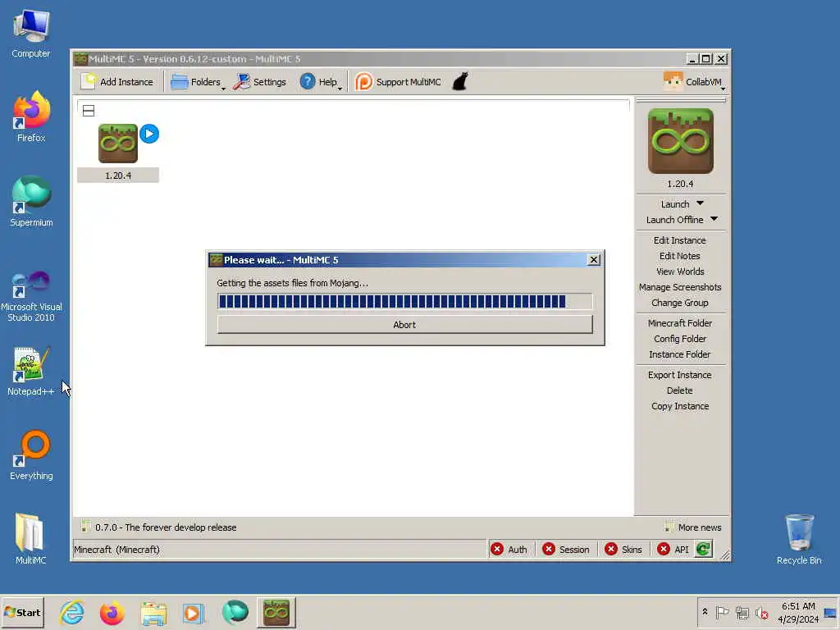This screenshot has width=840, height=630.
Task: Select the 1.20.4 instance icon in list
Action: pos(118,143)
